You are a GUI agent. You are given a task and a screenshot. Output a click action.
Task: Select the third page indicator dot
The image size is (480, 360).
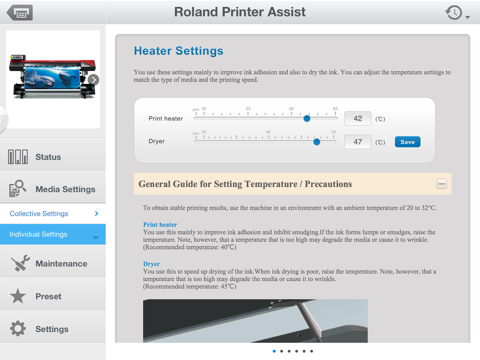point(289,351)
